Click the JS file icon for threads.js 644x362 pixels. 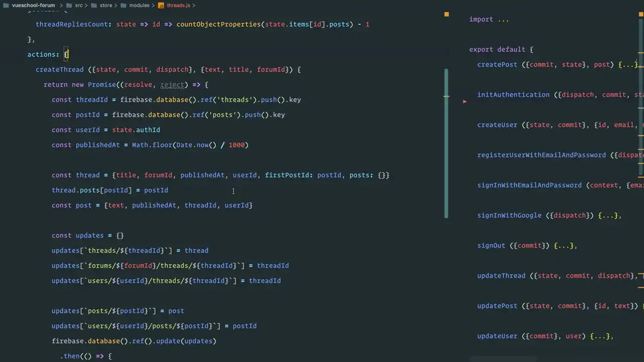[161, 5]
